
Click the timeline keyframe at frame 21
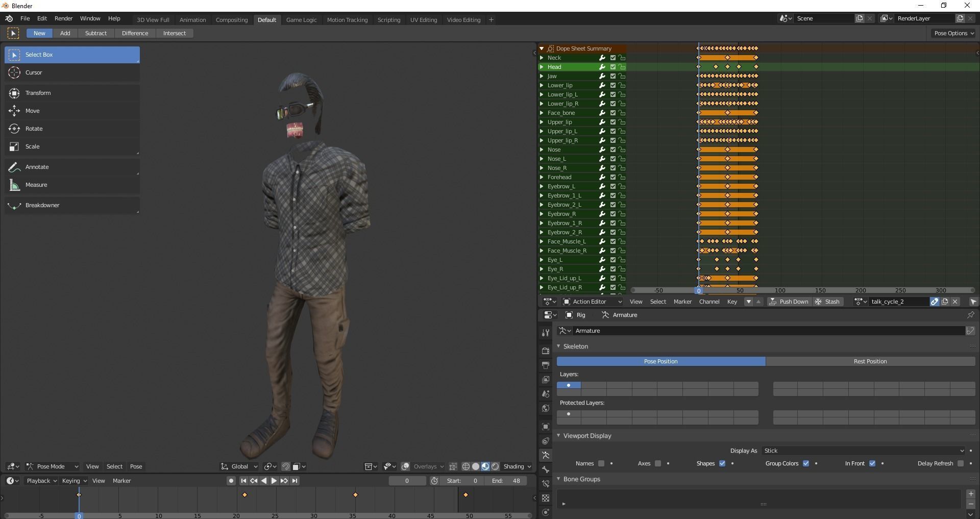245,495
